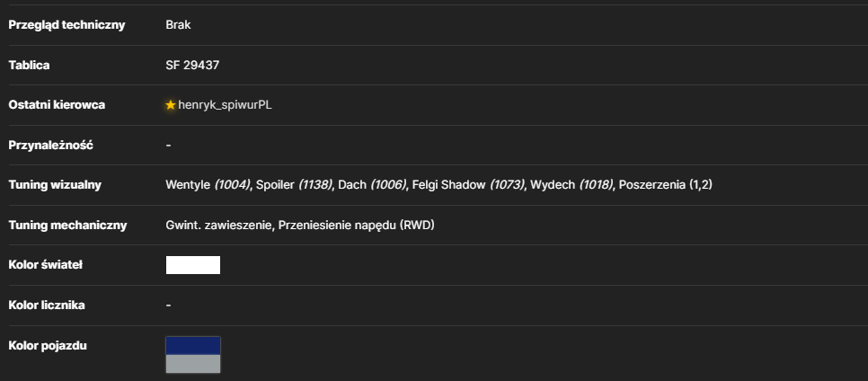Click the gold star icon beside henryk_spiwurPL
The width and height of the screenshot is (868, 381).
tap(171, 105)
